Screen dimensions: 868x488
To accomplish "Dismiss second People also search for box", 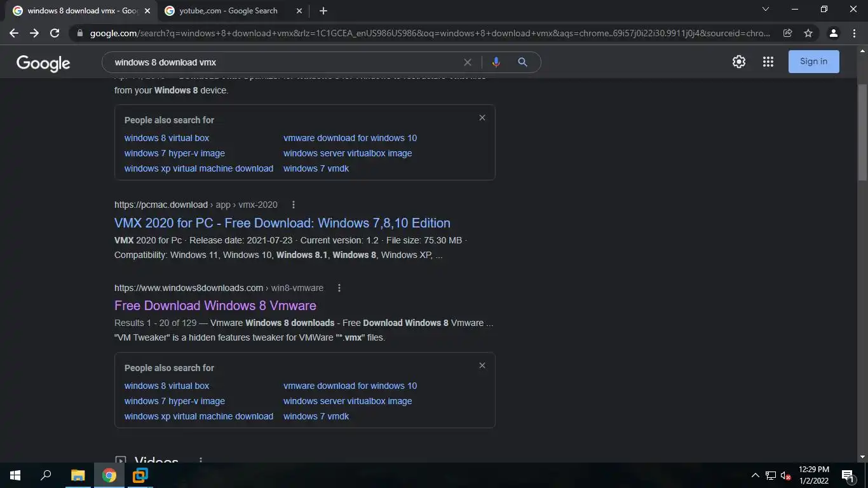I will point(482,365).
